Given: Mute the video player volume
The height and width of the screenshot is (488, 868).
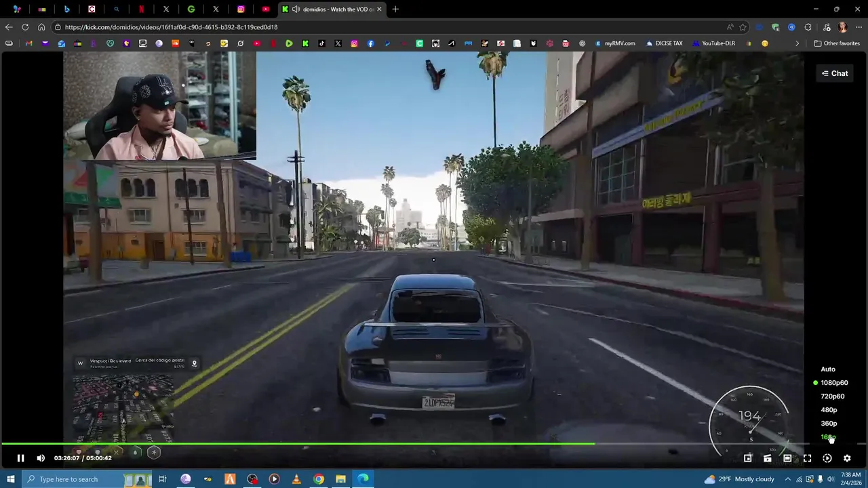Looking at the screenshot, I should coord(41,458).
